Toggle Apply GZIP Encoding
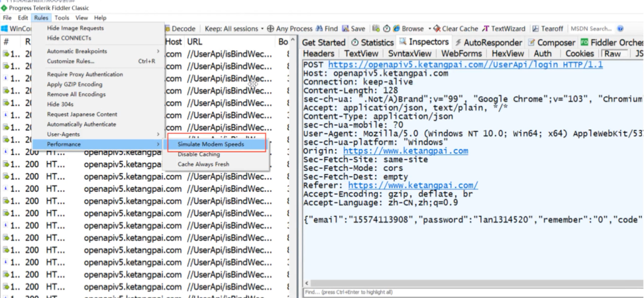The image size is (644, 298). (74, 84)
